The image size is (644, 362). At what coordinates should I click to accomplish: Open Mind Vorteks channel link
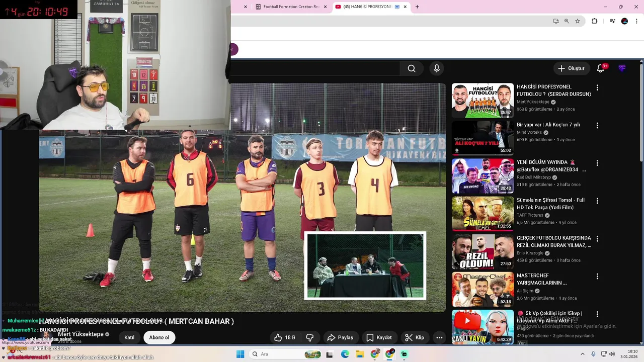(x=529, y=133)
